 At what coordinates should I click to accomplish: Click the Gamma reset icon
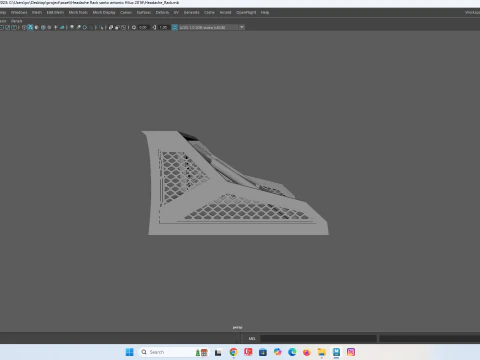pos(154,27)
